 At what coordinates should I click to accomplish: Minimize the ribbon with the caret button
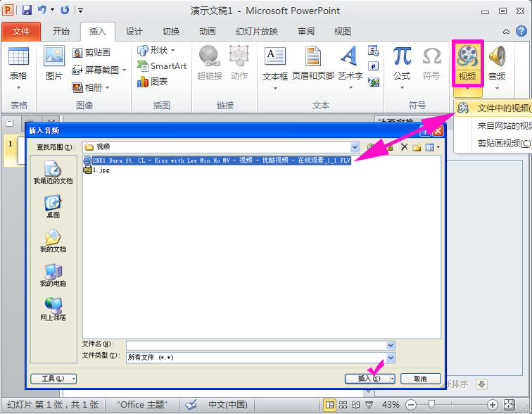click(506, 32)
